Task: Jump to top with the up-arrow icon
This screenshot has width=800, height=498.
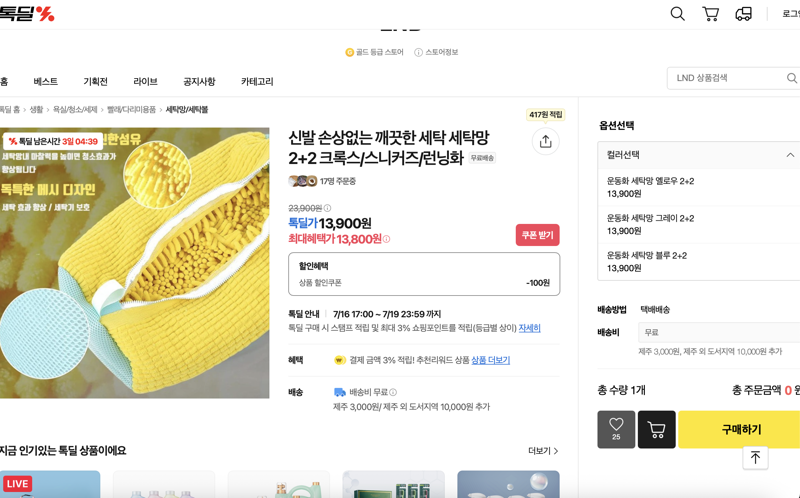Action: 755,457
